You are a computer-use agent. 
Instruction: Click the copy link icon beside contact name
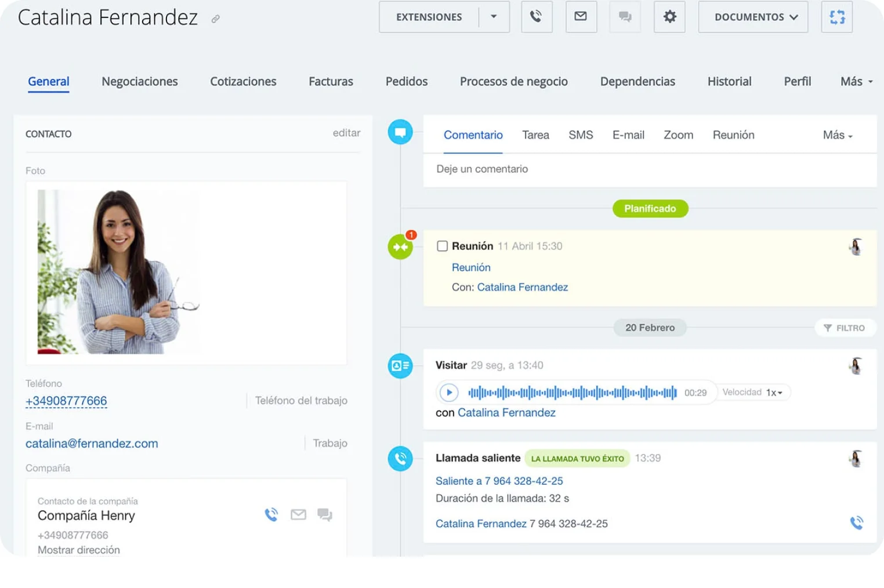pos(215,19)
